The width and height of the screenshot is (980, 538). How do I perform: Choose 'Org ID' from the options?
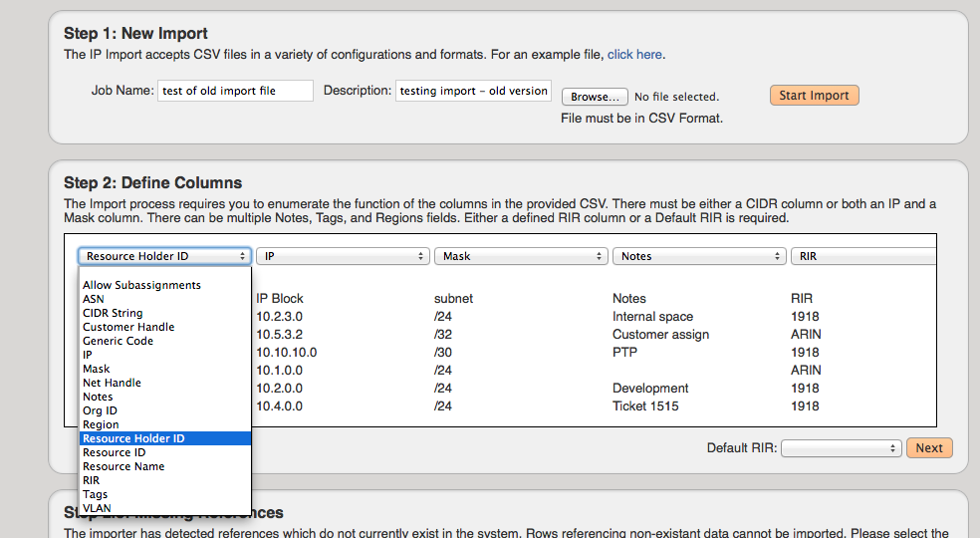[x=100, y=410]
